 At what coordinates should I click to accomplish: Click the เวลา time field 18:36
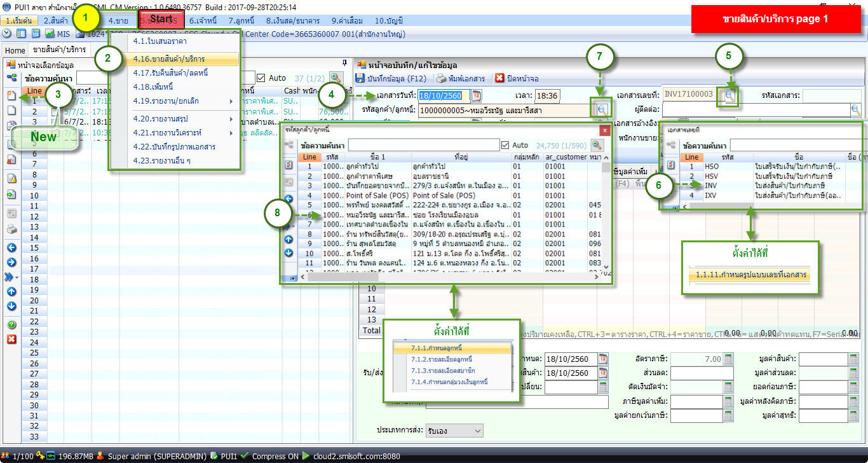pos(547,96)
